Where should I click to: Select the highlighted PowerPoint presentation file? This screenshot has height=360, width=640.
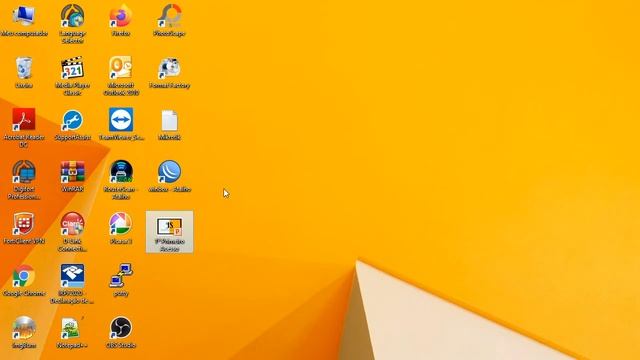(169, 232)
